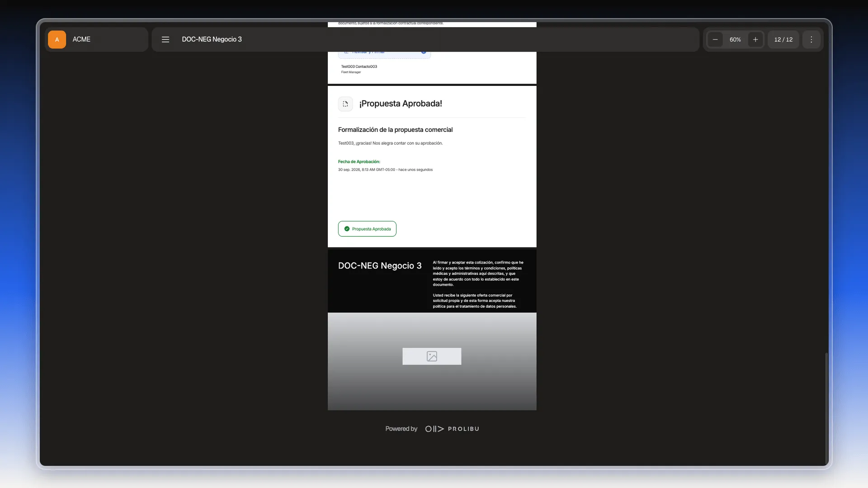Click the document icon beside ¡Propuesta Aprobada!
Viewport: 868px width, 488px height.
(345, 104)
